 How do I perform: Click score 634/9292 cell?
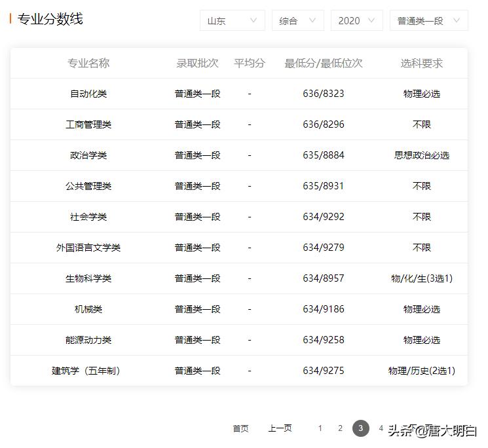point(324,217)
